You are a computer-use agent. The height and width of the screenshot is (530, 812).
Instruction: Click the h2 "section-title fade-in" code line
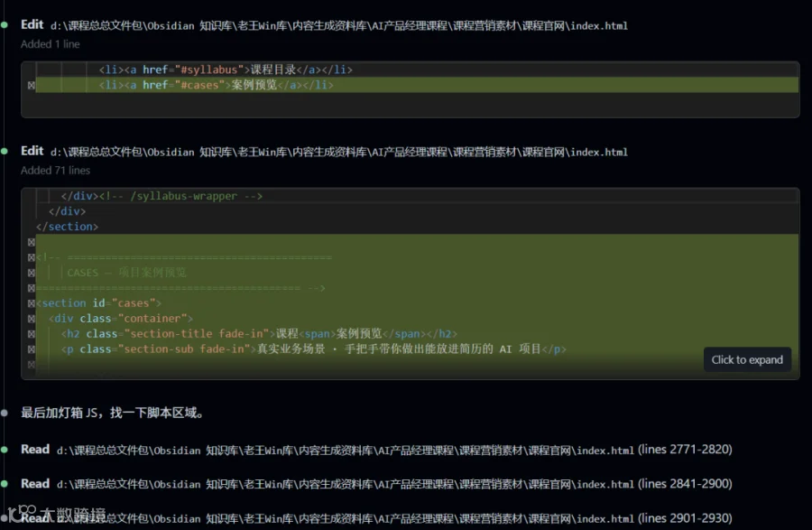point(259,334)
